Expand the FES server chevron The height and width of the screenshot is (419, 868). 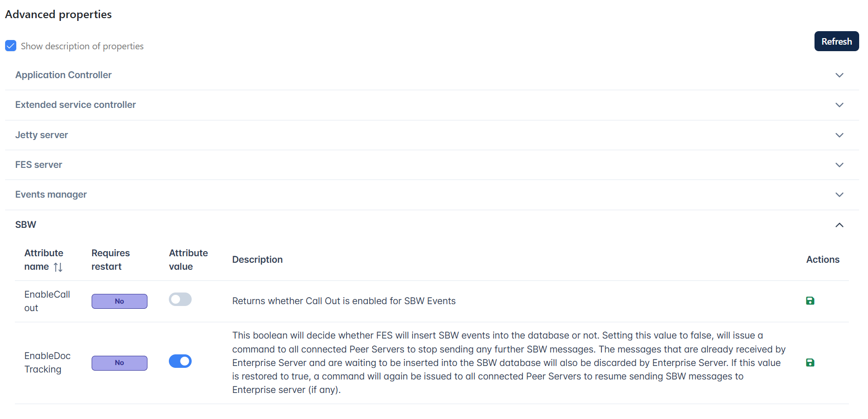tap(839, 165)
